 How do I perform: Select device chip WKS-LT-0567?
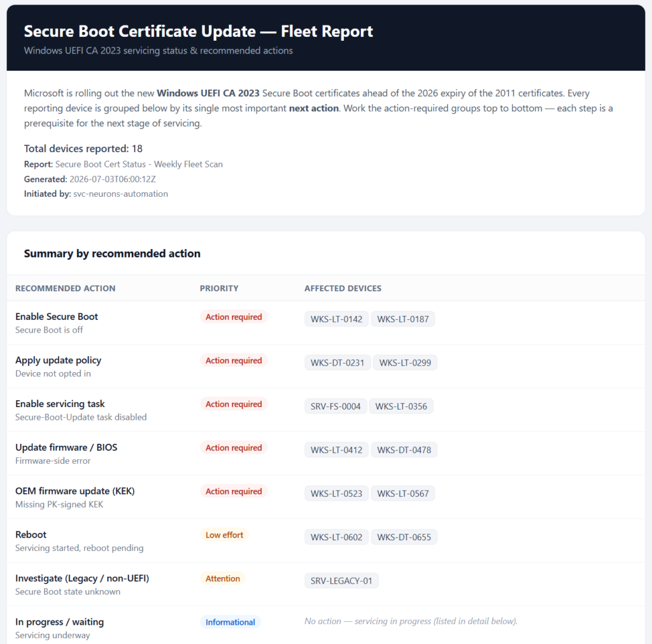pyautogui.click(x=402, y=494)
